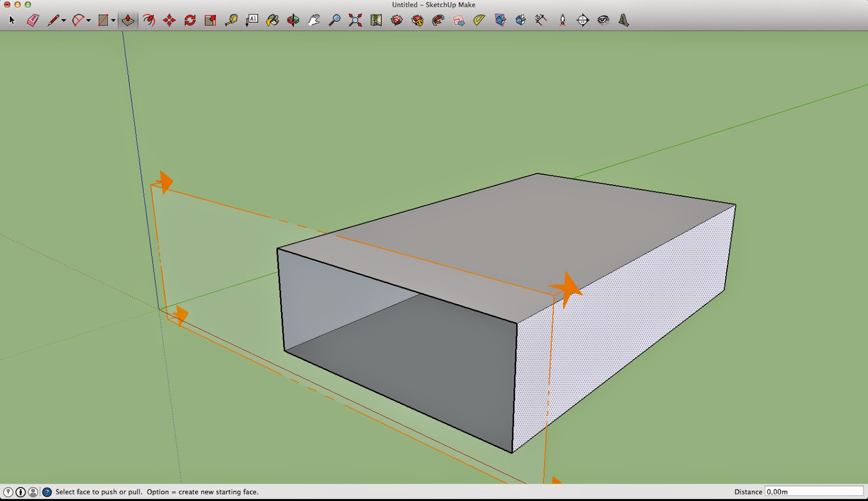Click the Distance measurement input field
This screenshot has width=868, height=501.
[813, 492]
